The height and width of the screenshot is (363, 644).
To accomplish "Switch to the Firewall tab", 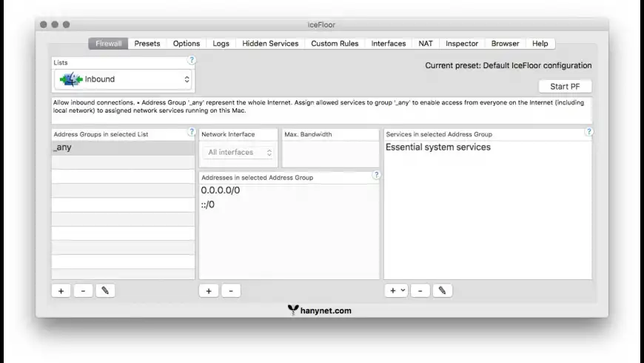I will 108,44.
